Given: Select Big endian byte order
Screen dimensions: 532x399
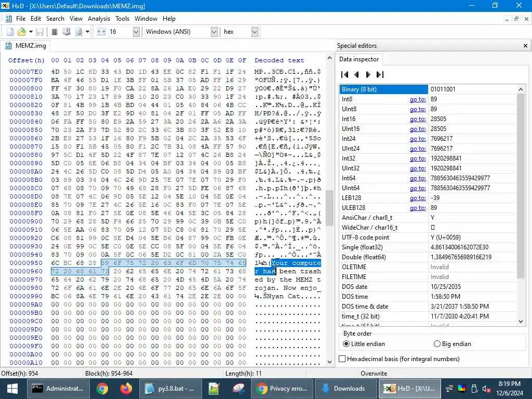Looking at the screenshot, I should click(453, 344).
